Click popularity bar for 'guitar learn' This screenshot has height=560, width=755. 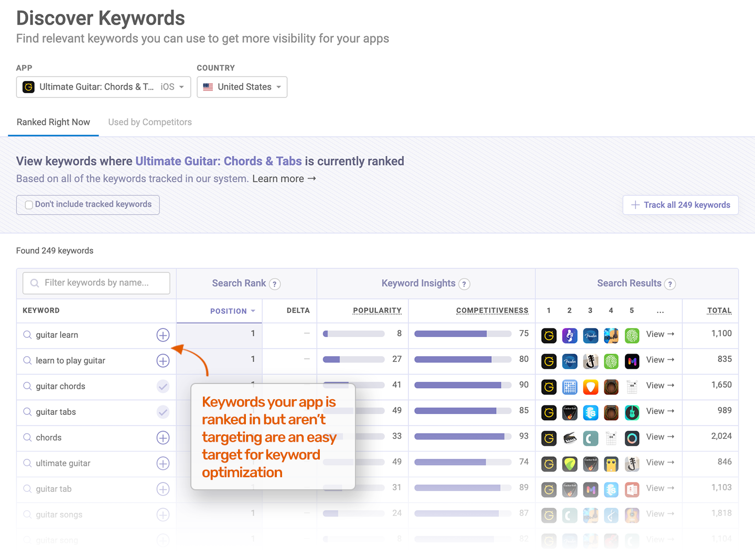[354, 334]
